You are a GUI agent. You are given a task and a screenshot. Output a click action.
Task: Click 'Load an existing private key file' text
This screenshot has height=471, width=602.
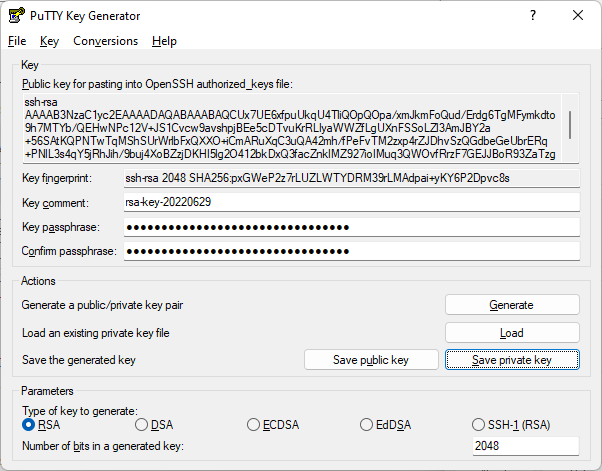coord(96,333)
